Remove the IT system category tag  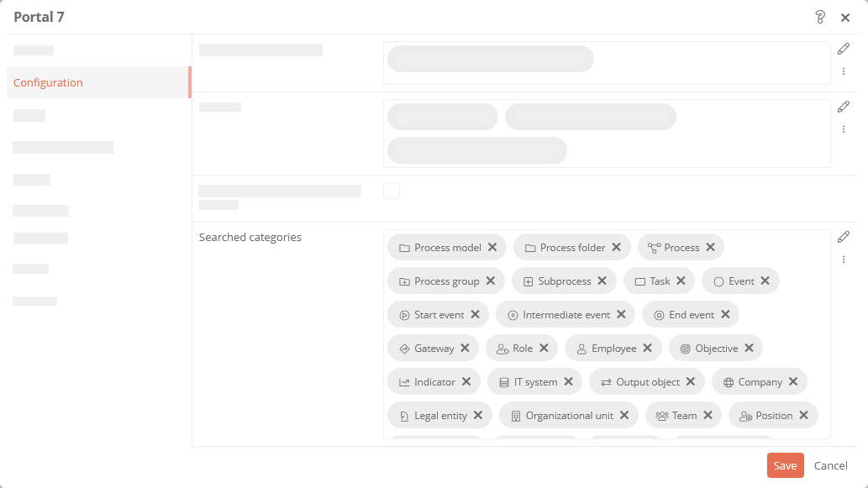click(569, 382)
